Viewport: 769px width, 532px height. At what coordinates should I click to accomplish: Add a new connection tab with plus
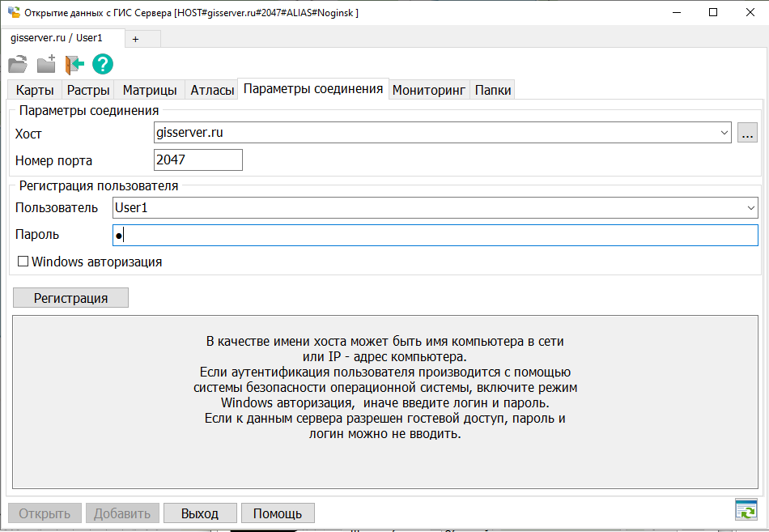pyautogui.click(x=135, y=39)
